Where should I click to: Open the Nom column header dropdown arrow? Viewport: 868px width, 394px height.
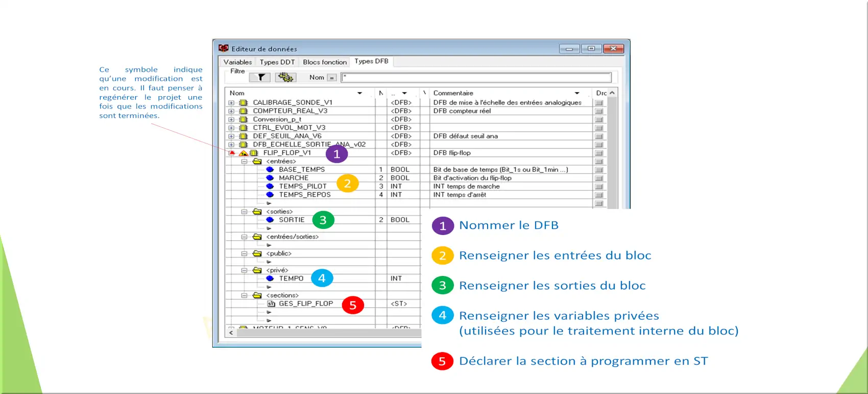click(359, 93)
